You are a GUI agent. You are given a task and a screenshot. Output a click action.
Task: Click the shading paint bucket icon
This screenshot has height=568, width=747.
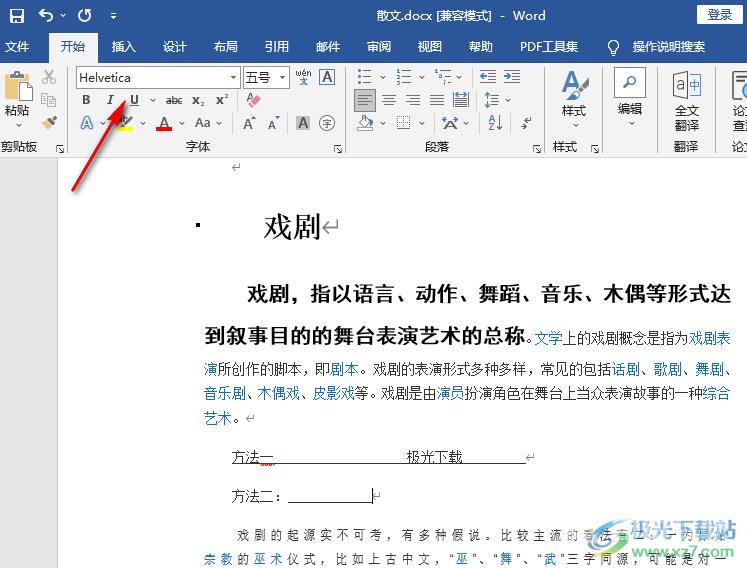365,123
